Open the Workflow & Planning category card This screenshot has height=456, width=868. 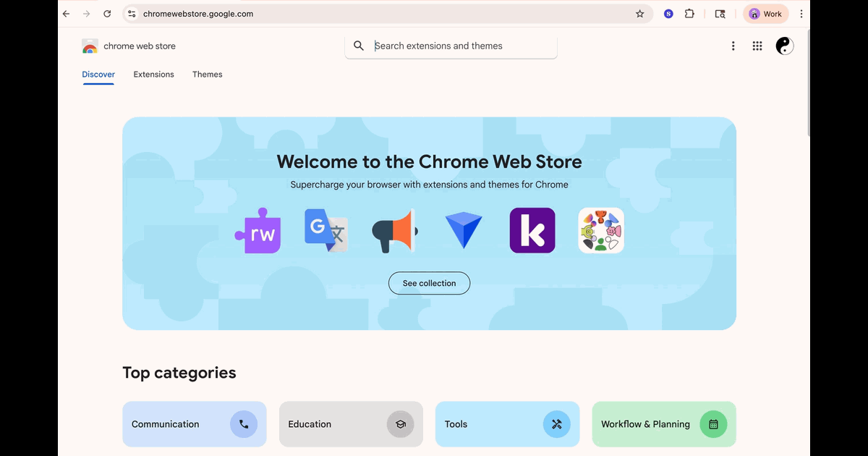664,424
